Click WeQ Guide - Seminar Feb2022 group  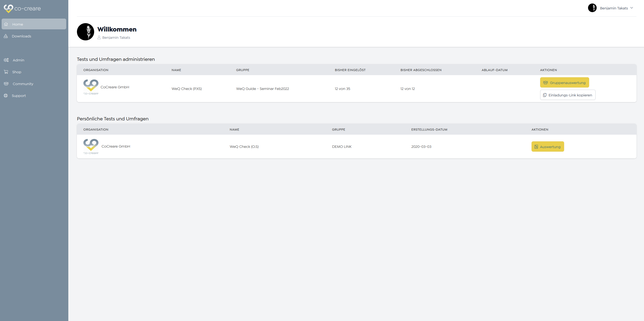[262, 89]
